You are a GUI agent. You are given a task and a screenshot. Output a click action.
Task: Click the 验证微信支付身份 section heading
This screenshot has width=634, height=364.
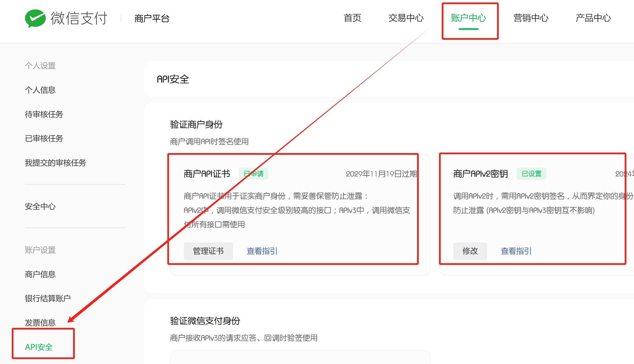click(205, 320)
